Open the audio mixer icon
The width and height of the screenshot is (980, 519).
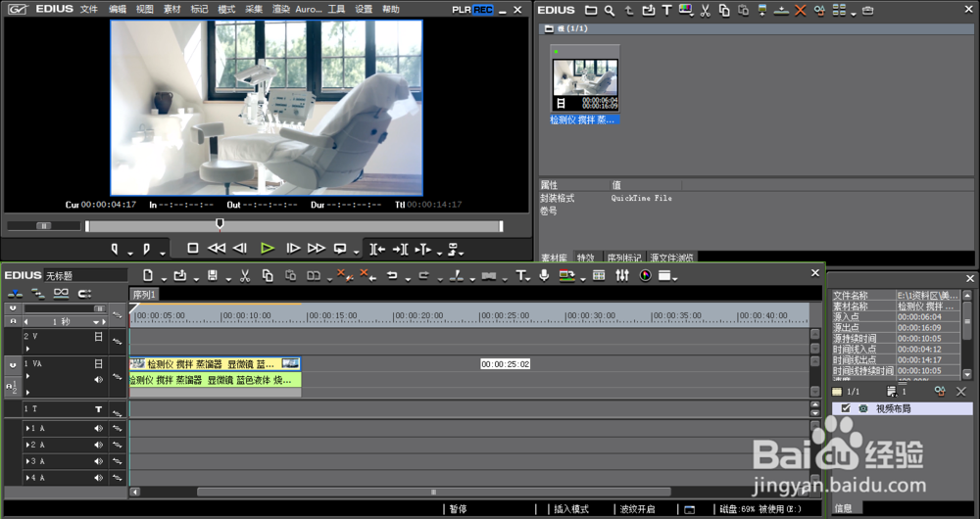point(622,275)
